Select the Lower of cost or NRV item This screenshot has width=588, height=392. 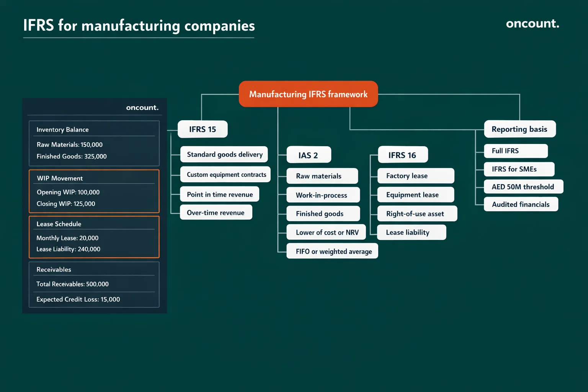326,232
